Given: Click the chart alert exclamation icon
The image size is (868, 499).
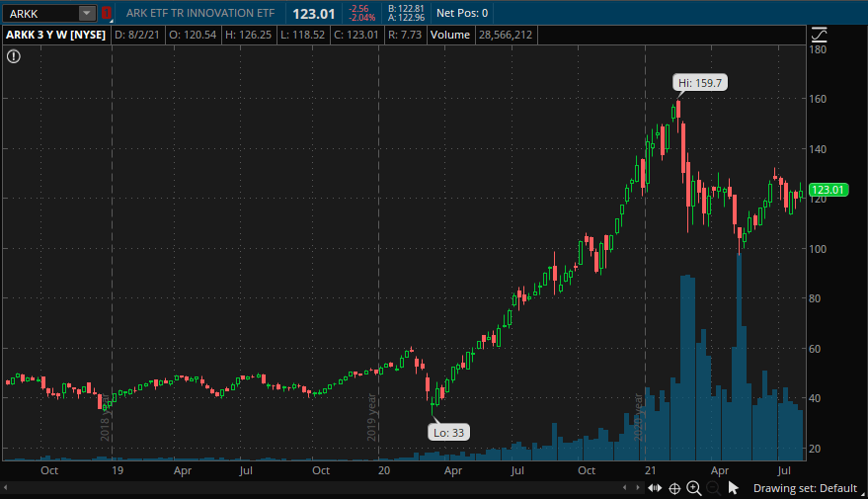Looking at the screenshot, I should tap(13, 56).
